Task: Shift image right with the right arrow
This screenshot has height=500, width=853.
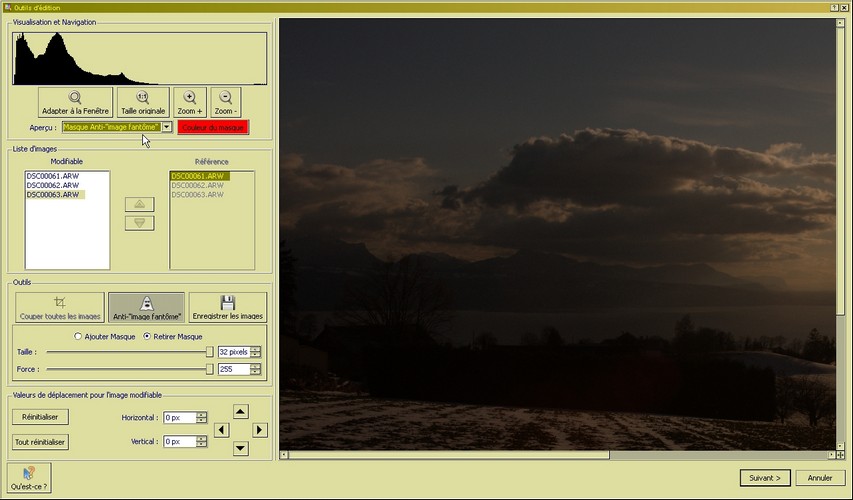Action: click(x=259, y=430)
